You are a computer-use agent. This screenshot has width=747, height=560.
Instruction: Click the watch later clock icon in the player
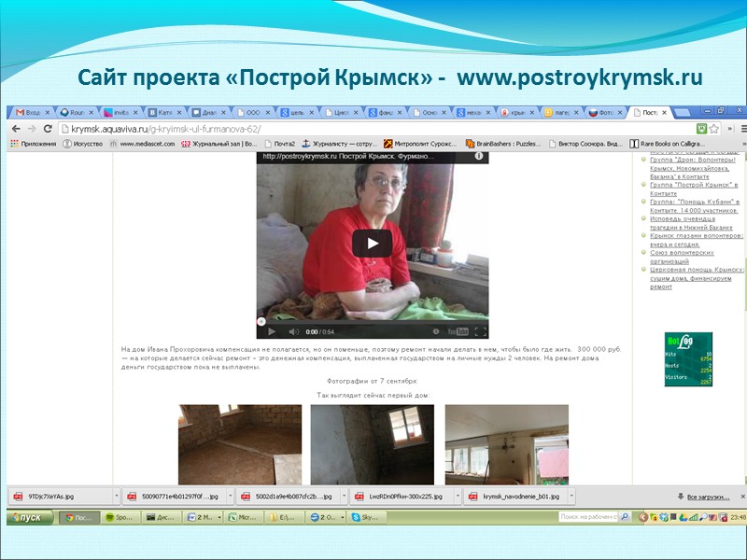tap(435, 331)
